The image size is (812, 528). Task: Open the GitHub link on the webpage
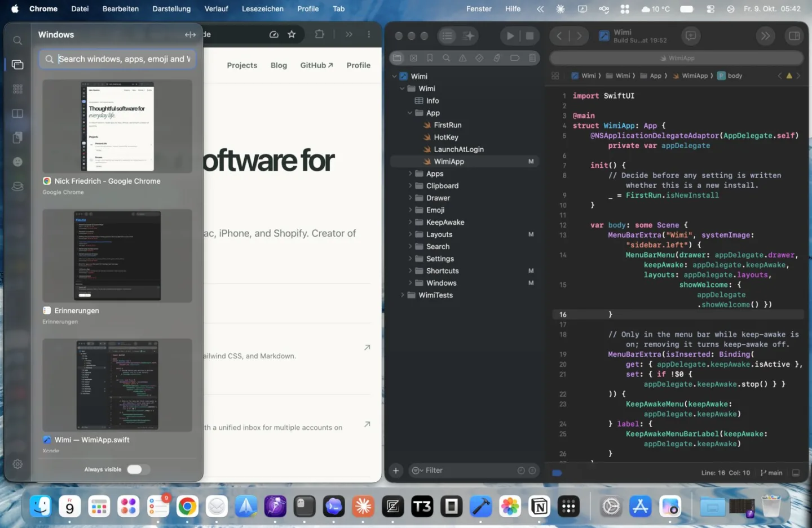tap(317, 65)
